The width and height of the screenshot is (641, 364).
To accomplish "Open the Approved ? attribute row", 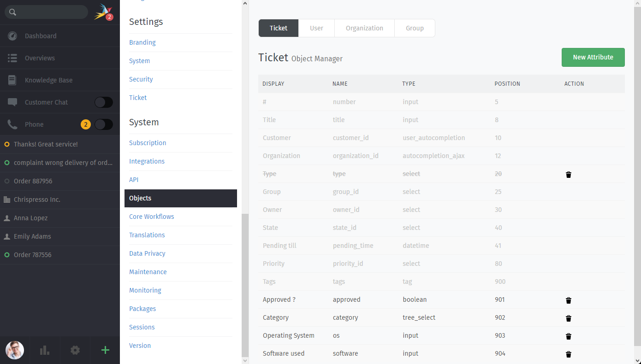I will tap(441, 299).
